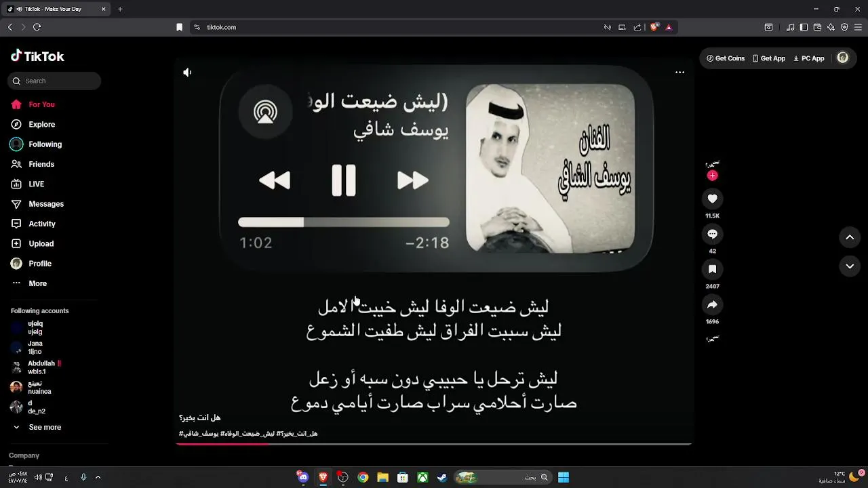Click the creator name هل انت بخير؟
Viewport: 868px width, 488px height.
[x=200, y=418]
